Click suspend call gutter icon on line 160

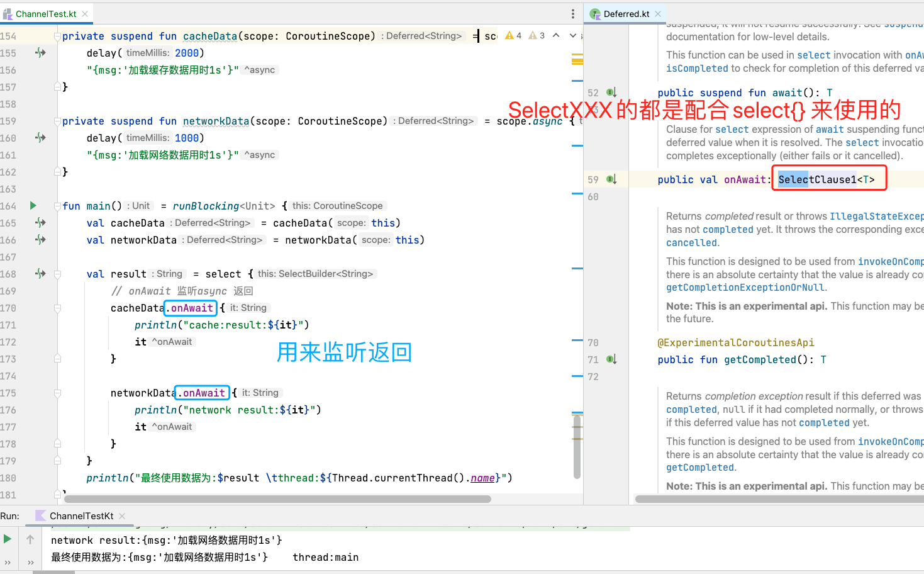(41, 138)
